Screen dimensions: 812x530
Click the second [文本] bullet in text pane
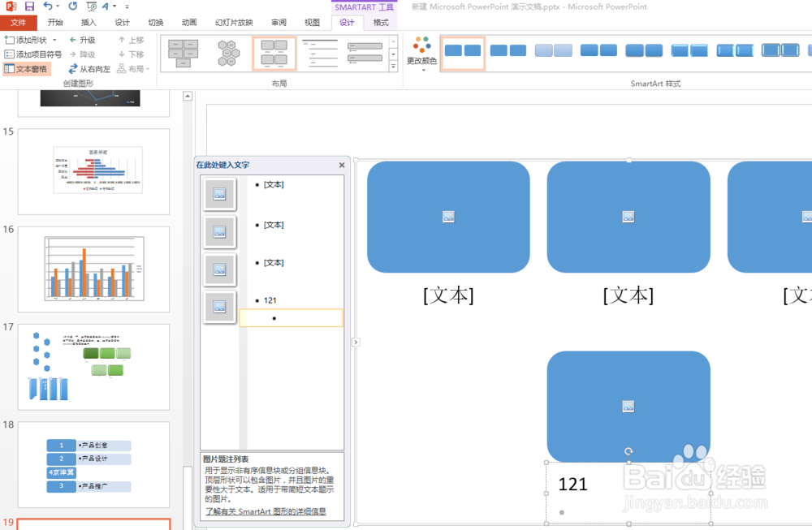(x=274, y=225)
